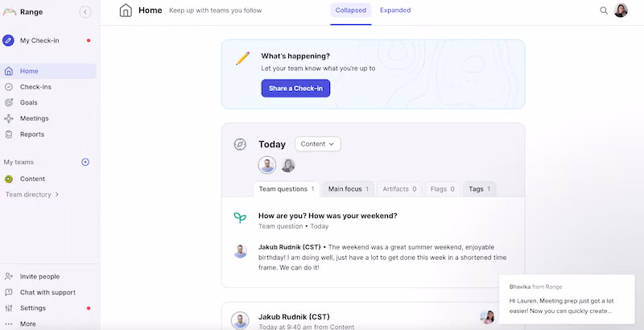
Task: Collapse the sidebar with the arrow button
Action: [85, 11]
